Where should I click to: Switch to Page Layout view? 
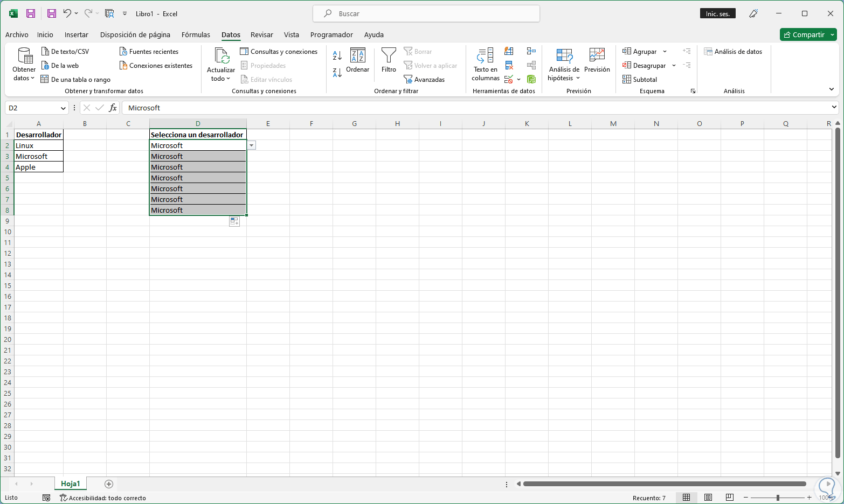[708, 498]
